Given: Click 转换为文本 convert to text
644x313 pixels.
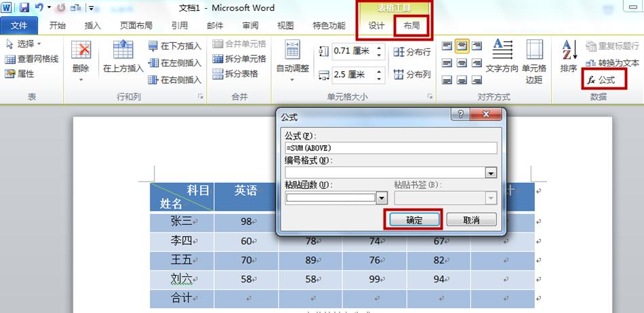Looking at the screenshot, I should tap(612, 63).
